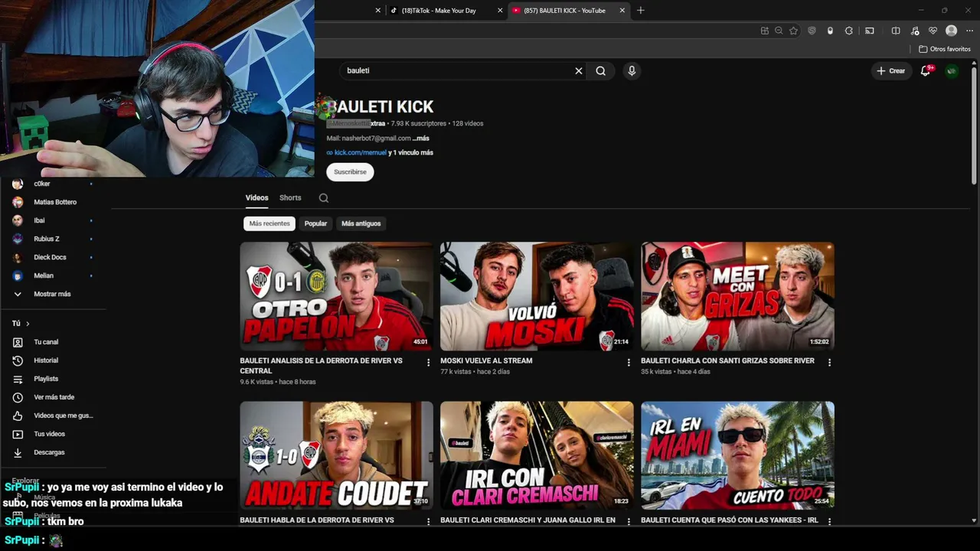Screen dimensions: 980x551
Task: Play the Andate Coudet thumbnail video
Action: (x=336, y=455)
